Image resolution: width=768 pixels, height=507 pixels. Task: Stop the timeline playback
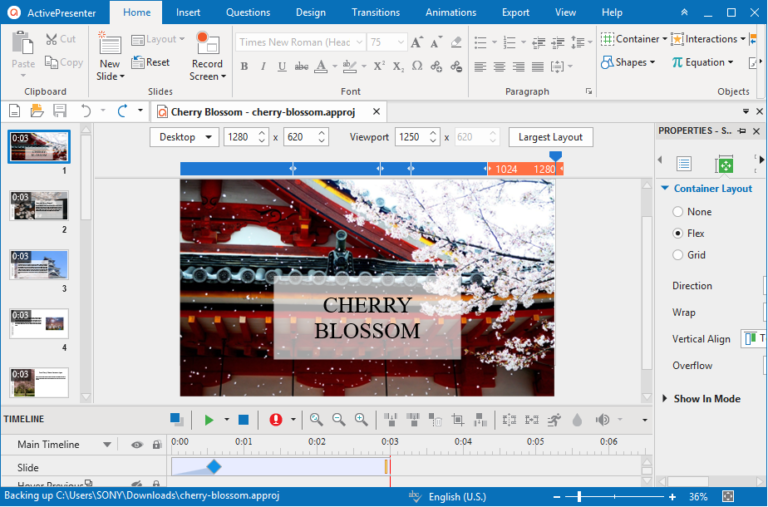[x=243, y=420]
